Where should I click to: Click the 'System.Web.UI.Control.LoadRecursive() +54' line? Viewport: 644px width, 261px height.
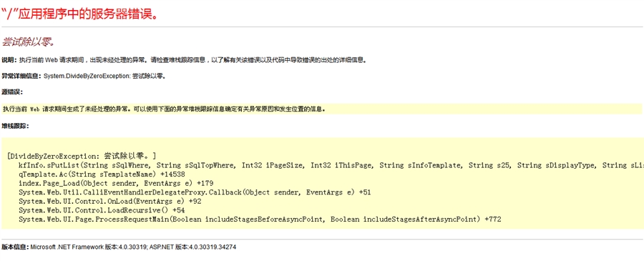102,210
